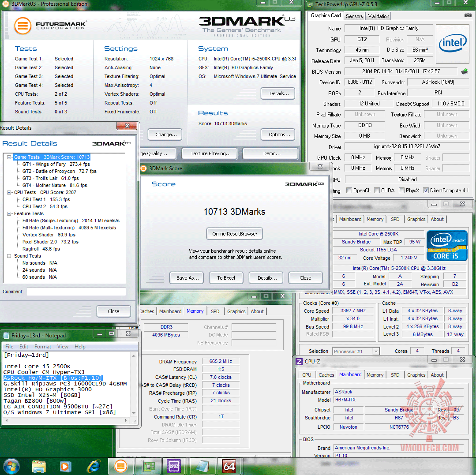Select GT1 - Wings of Fury result row

pyautogui.click(x=56, y=164)
